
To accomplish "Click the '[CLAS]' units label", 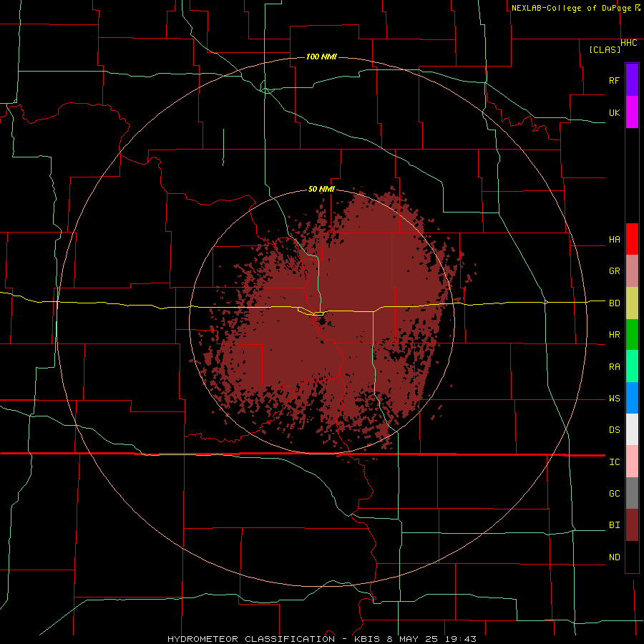I will pyautogui.click(x=605, y=49).
